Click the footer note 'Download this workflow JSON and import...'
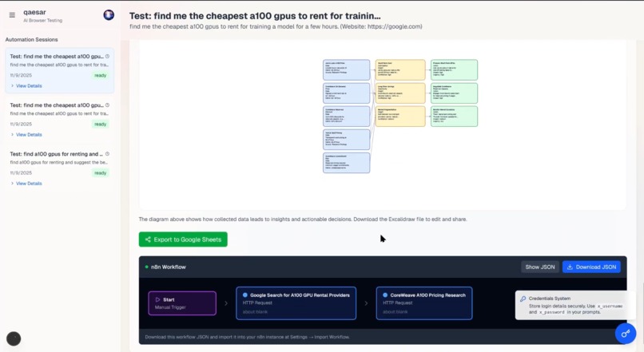 point(247,337)
